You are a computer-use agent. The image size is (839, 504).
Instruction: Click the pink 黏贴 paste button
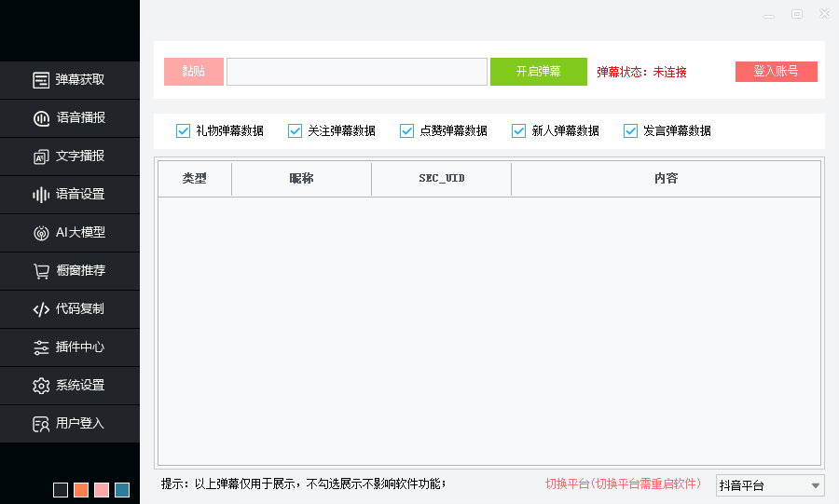pyautogui.click(x=194, y=72)
